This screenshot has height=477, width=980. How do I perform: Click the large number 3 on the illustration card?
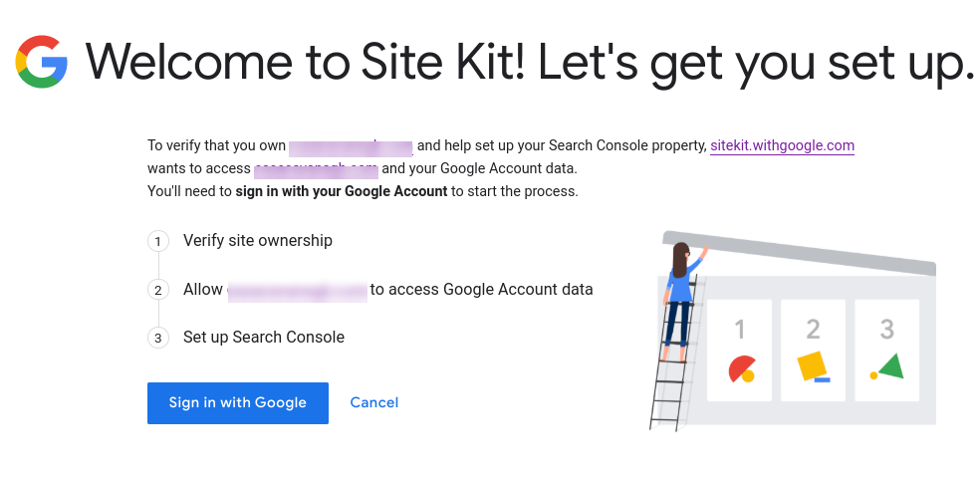coord(887,329)
